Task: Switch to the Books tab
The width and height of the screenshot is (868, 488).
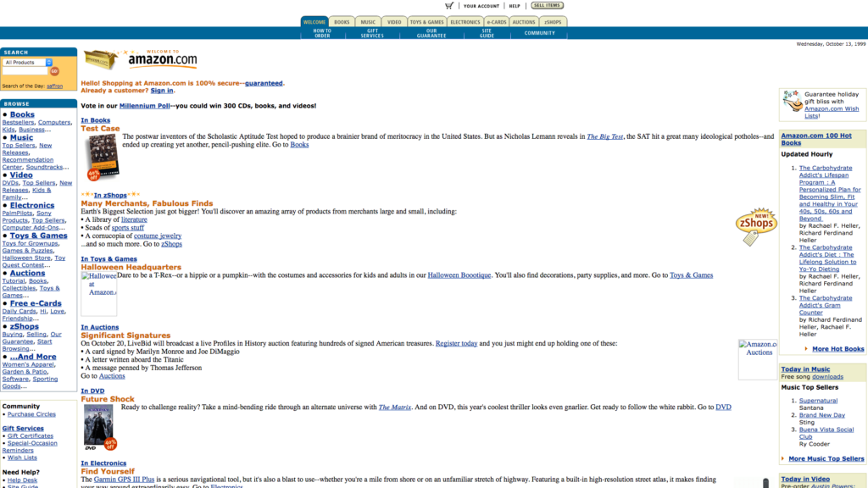Action: pos(342,22)
